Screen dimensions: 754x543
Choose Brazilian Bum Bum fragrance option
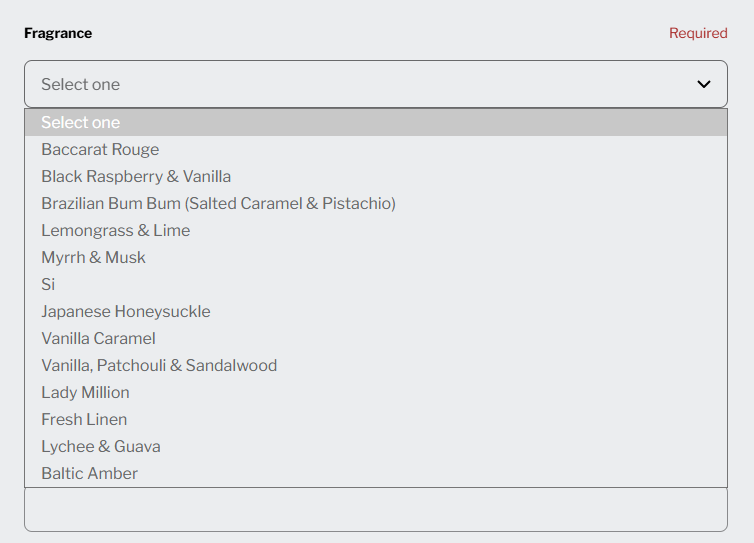(x=218, y=203)
